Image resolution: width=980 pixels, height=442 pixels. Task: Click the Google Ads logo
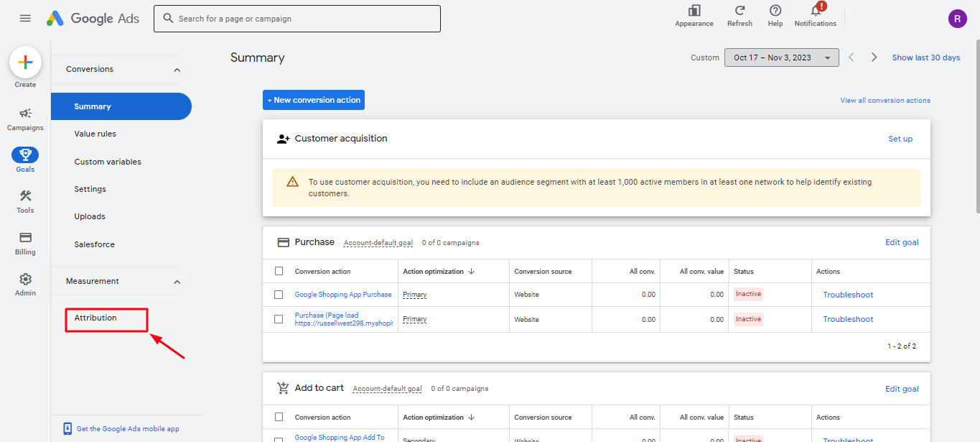pyautogui.click(x=93, y=19)
